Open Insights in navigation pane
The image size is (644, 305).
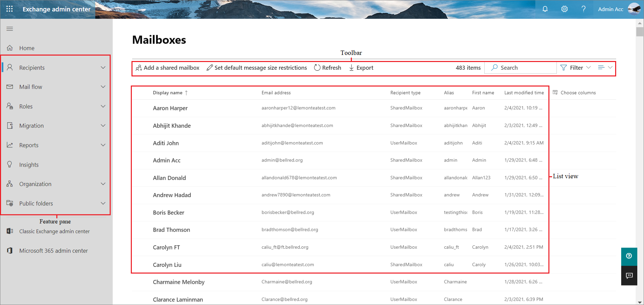click(29, 165)
